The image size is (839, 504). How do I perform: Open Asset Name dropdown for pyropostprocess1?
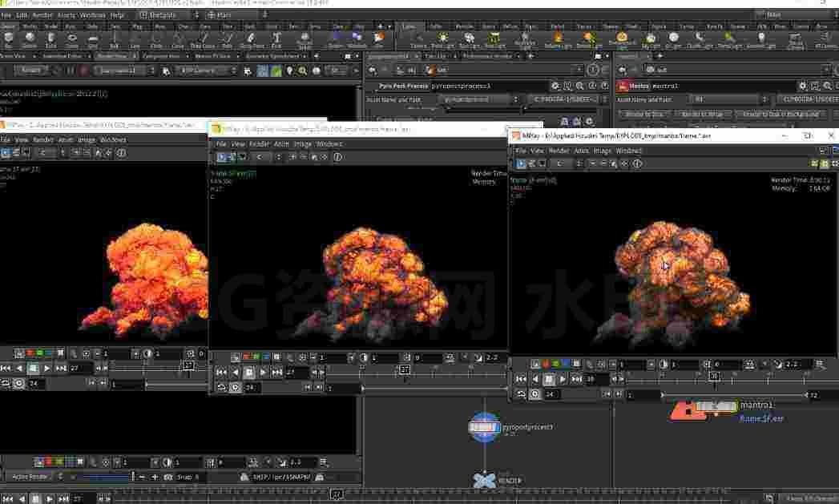[479, 99]
